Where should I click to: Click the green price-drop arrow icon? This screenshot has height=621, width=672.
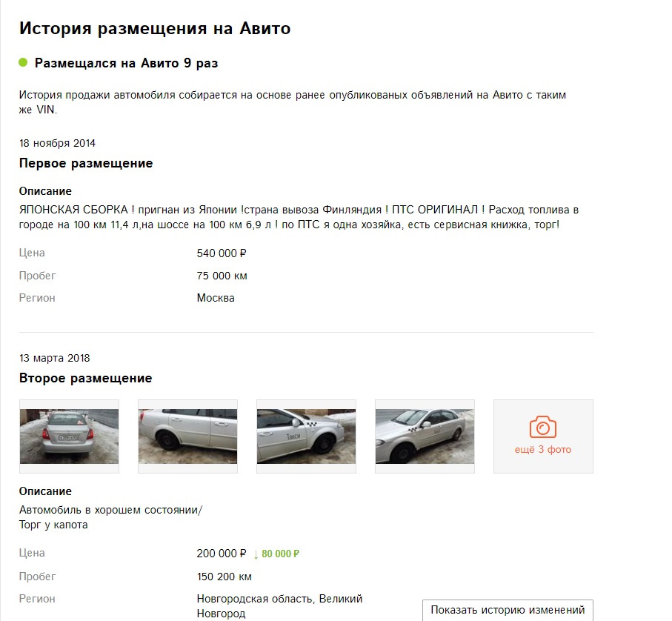click(x=256, y=554)
